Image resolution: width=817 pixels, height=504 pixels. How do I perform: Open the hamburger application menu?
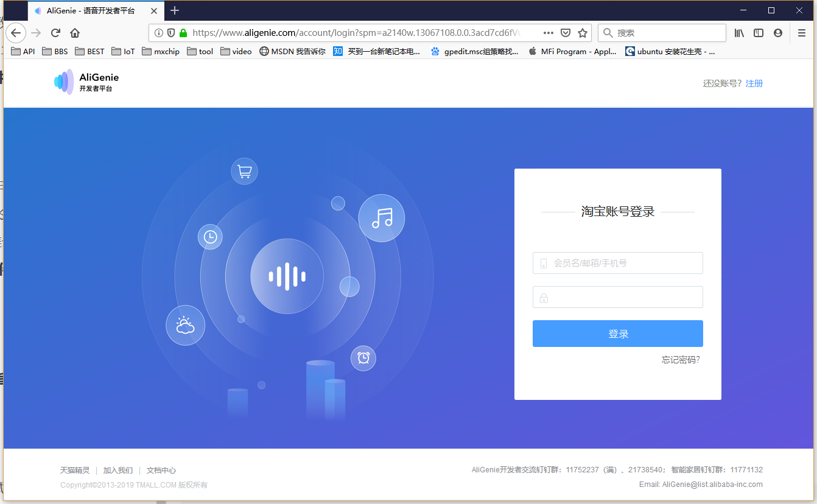click(802, 33)
